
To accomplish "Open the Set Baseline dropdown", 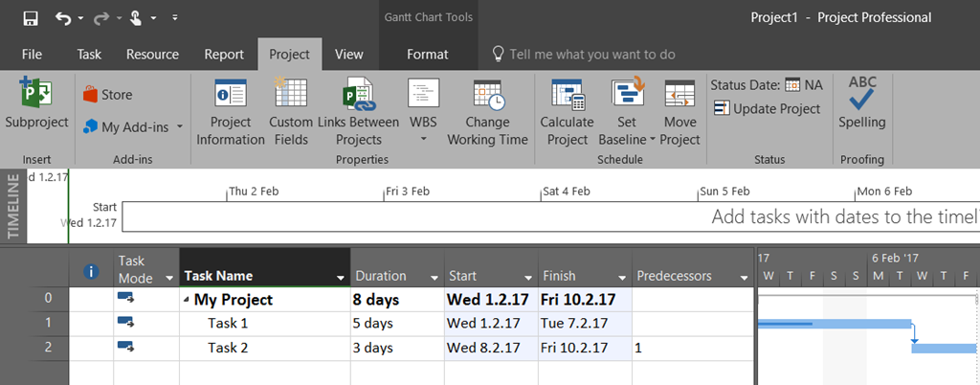I will pyautogui.click(x=653, y=140).
